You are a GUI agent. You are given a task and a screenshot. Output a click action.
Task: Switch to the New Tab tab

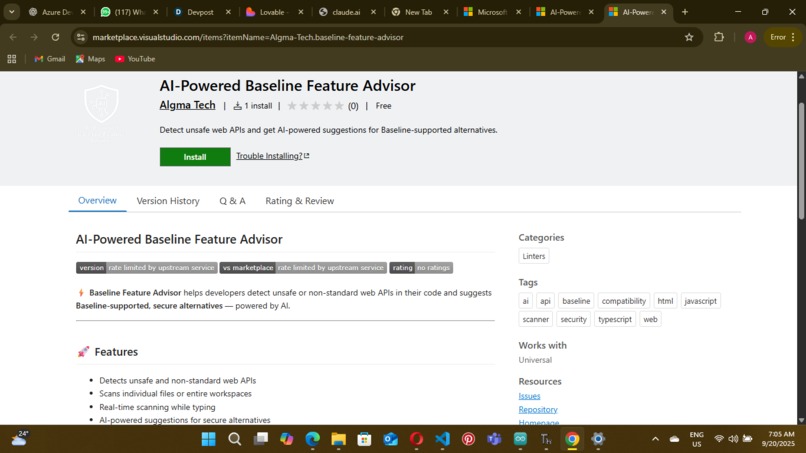(x=418, y=12)
